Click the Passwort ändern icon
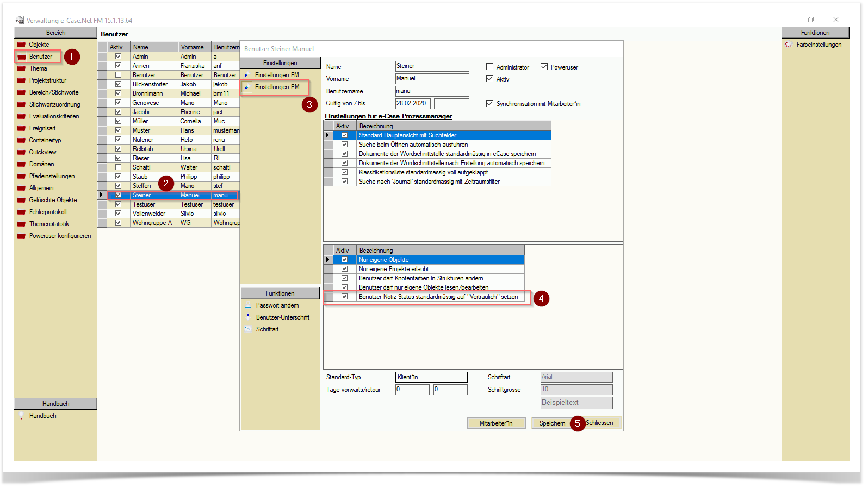 247,305
